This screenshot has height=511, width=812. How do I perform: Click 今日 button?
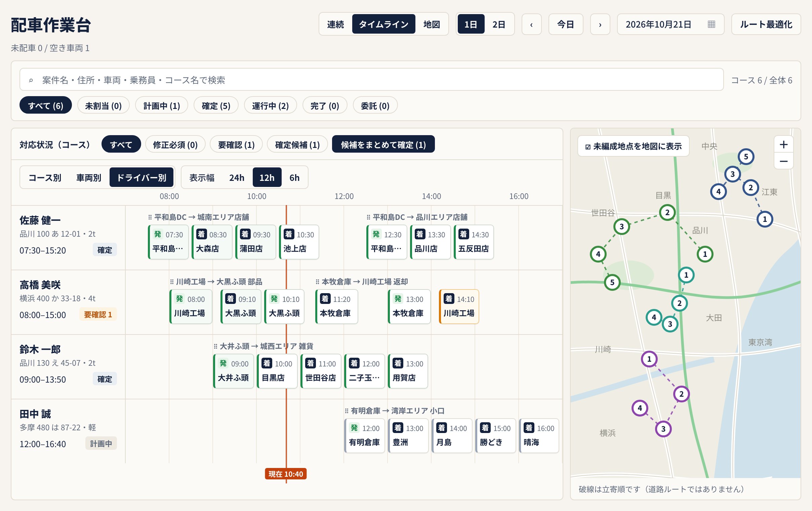click(x=566, y=24)
